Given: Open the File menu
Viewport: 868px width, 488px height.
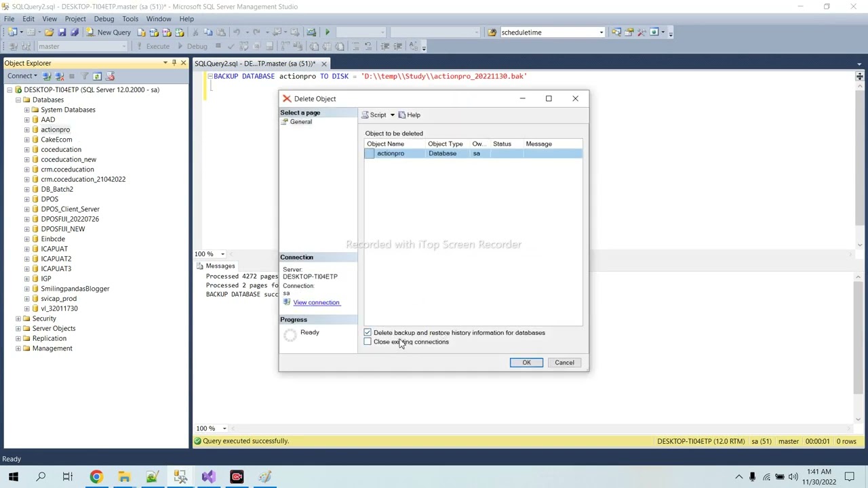Looking at the screenshot, I should click(x=9, y=18).
